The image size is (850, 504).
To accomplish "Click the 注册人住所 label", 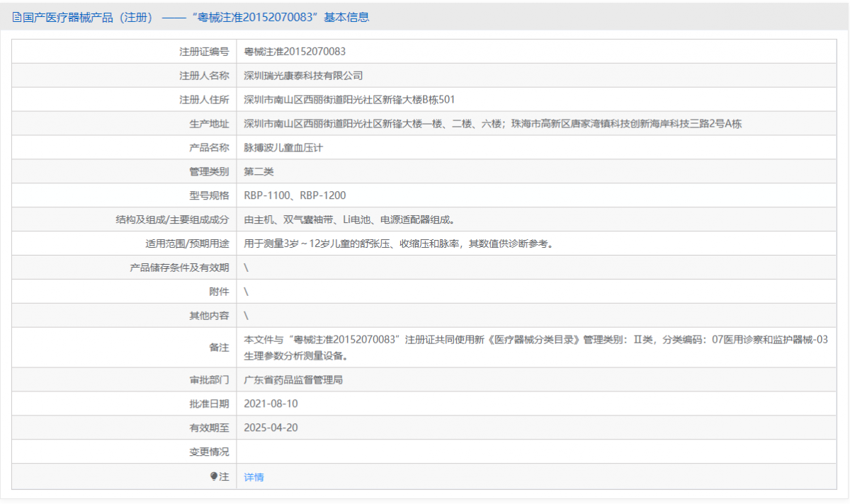I will coord(205,100).
